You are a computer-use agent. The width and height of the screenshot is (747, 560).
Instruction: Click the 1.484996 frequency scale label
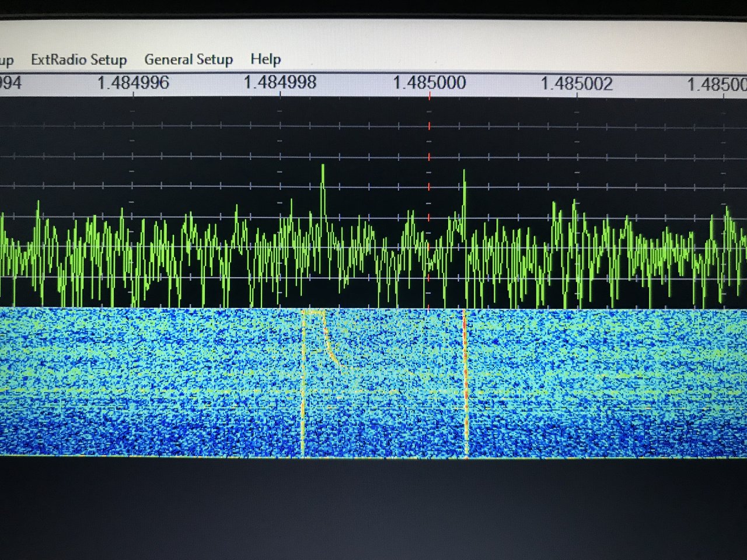[x=134, y=82]
